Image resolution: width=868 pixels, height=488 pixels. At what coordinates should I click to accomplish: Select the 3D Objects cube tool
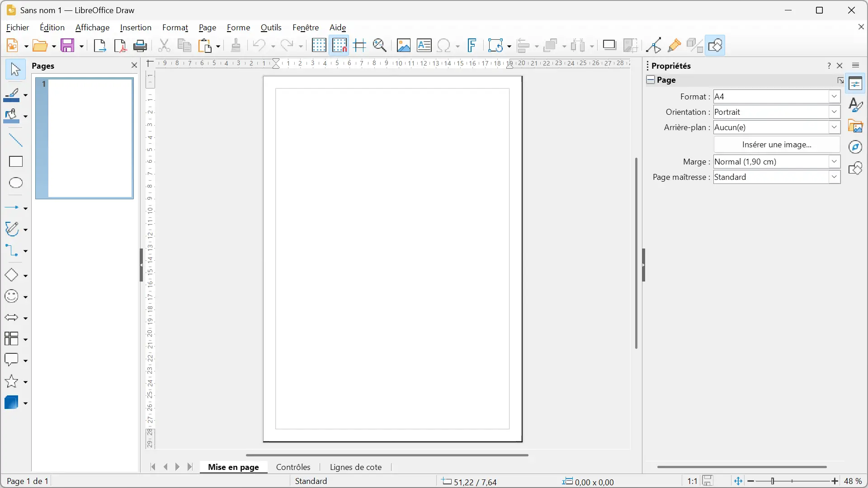pyautogui.click(x=12, y=403)
